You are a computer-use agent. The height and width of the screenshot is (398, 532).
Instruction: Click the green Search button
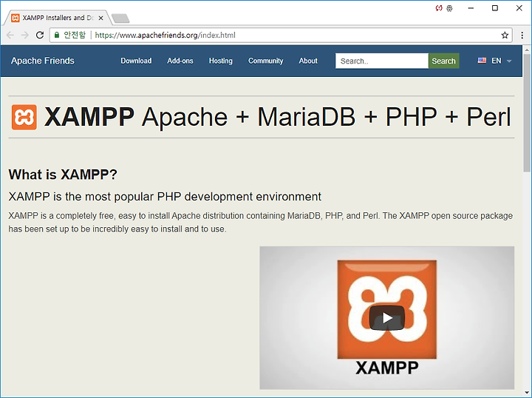[x=444, y=61]
